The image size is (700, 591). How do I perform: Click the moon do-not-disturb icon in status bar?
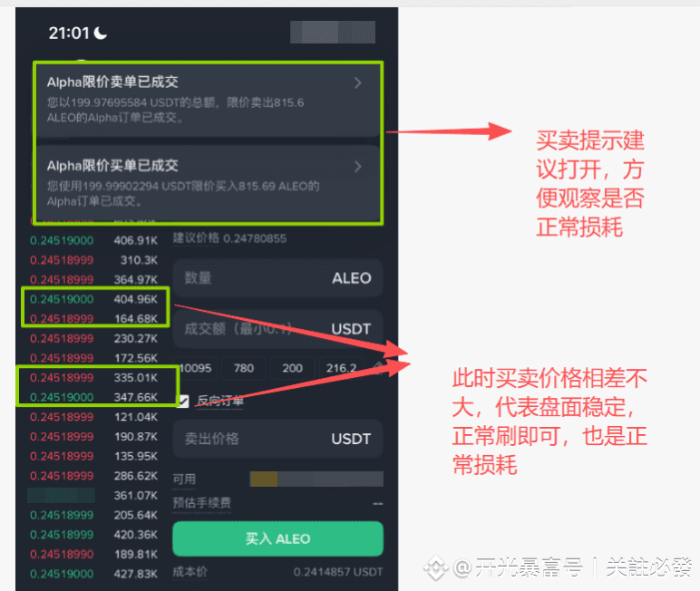coord(101,33)
